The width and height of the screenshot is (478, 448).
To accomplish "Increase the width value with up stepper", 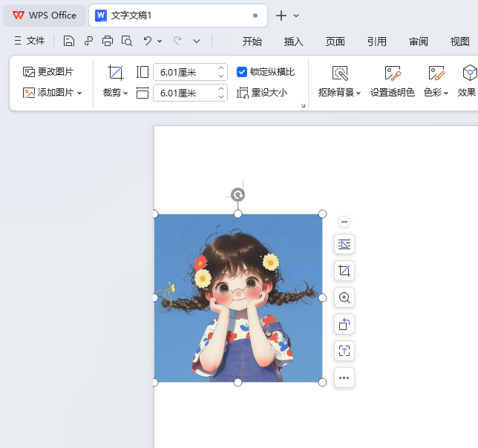I will (221, 88).
